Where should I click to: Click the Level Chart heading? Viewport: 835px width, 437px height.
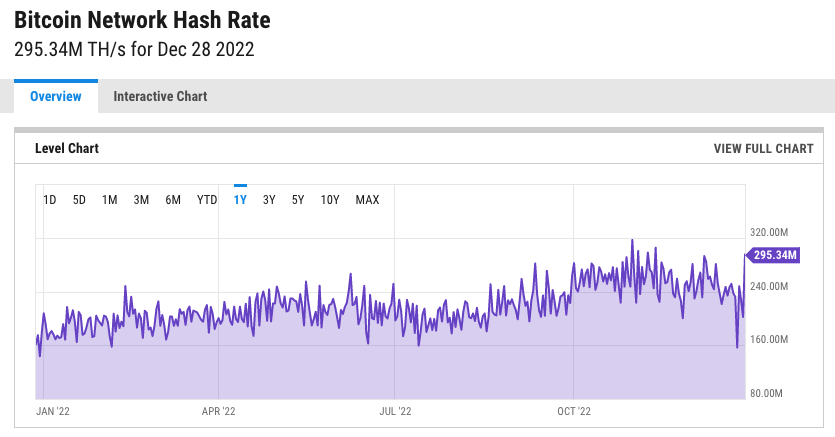67,149
